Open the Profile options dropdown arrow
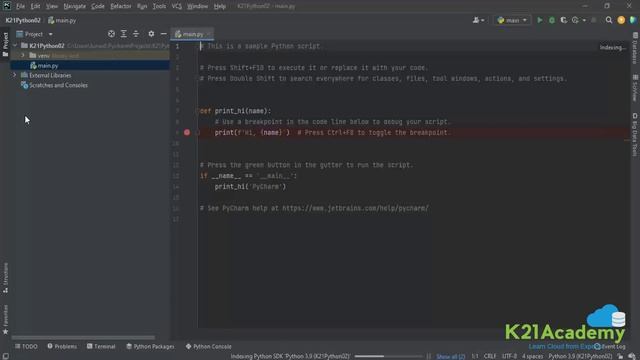The height and width of the screenshot is (360, 640). coord(584,20)
